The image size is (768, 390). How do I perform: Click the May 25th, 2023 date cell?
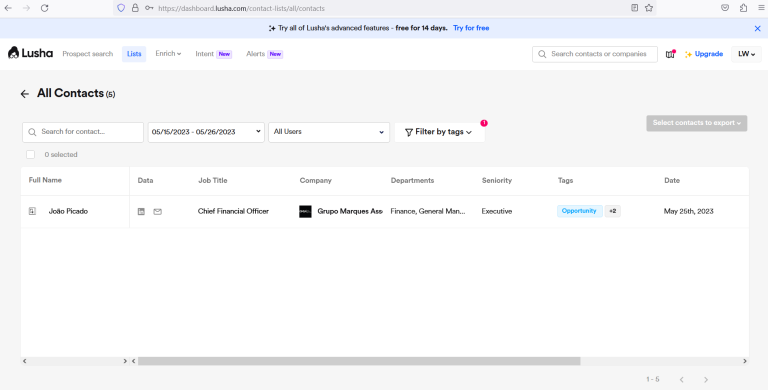pyautogui.click(x=689, y=211)
